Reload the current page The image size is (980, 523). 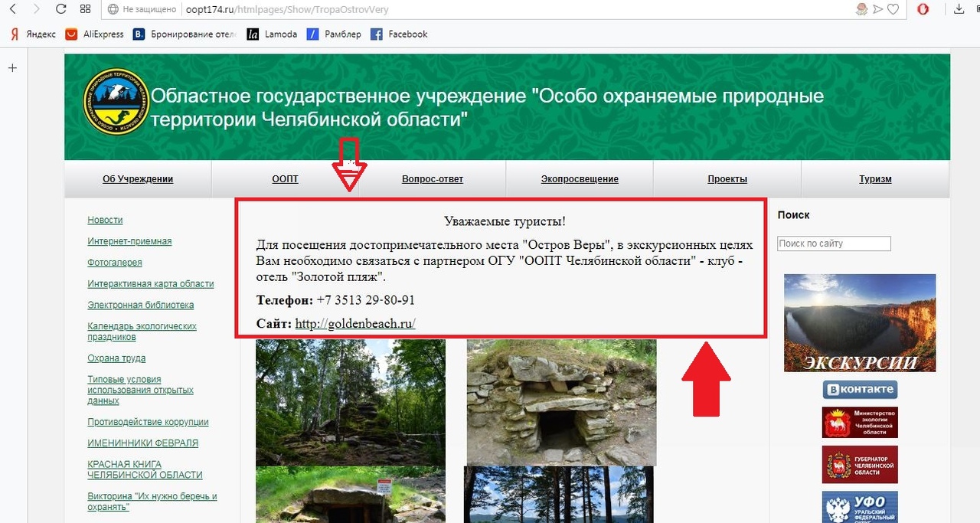[x=61, y=9]
